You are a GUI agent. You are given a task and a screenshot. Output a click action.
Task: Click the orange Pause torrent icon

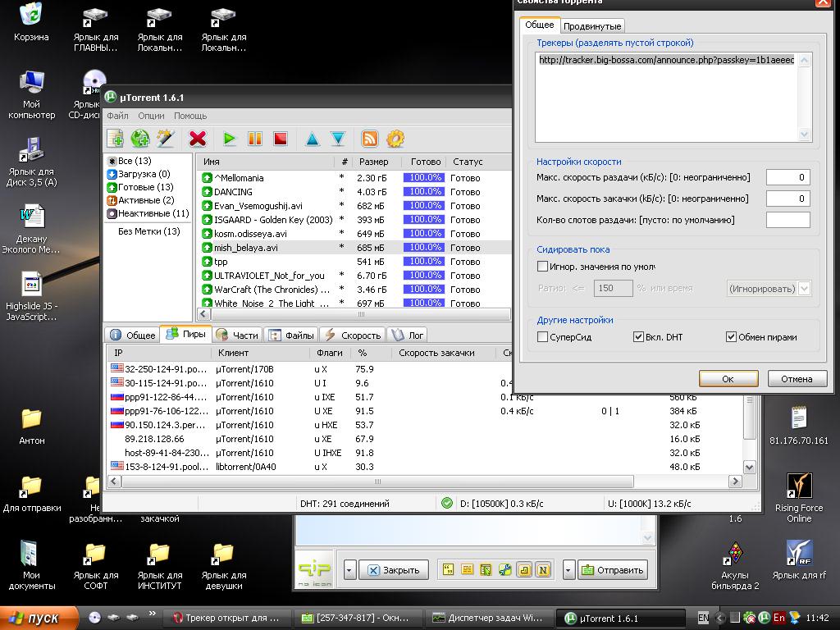pos(255,139)
